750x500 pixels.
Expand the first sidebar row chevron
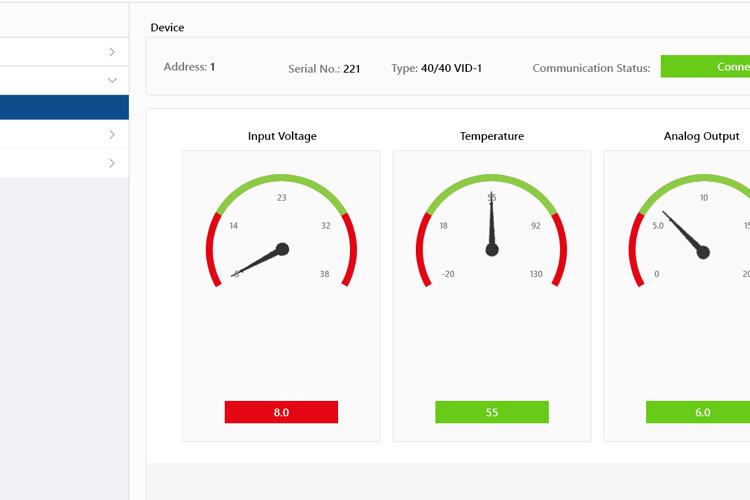click(x=112, y=52)
